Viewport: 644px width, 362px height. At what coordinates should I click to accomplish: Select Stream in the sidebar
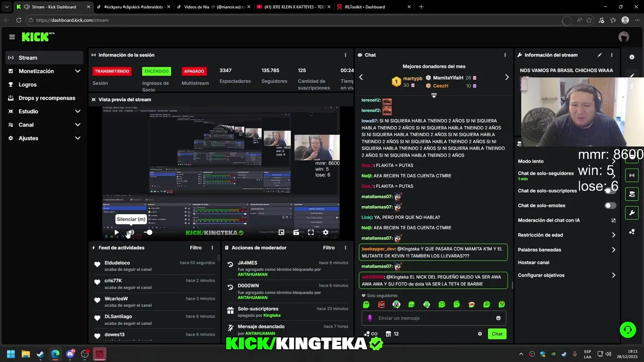tap(44, 58)
